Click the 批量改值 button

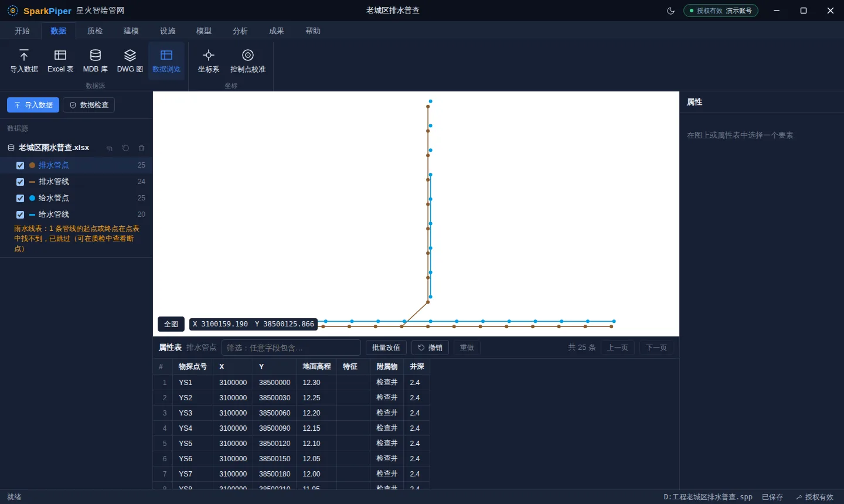click(386, 348)
